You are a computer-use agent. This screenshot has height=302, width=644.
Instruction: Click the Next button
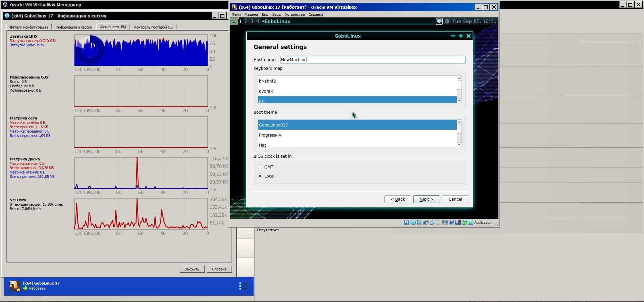(x=426, y=199)
